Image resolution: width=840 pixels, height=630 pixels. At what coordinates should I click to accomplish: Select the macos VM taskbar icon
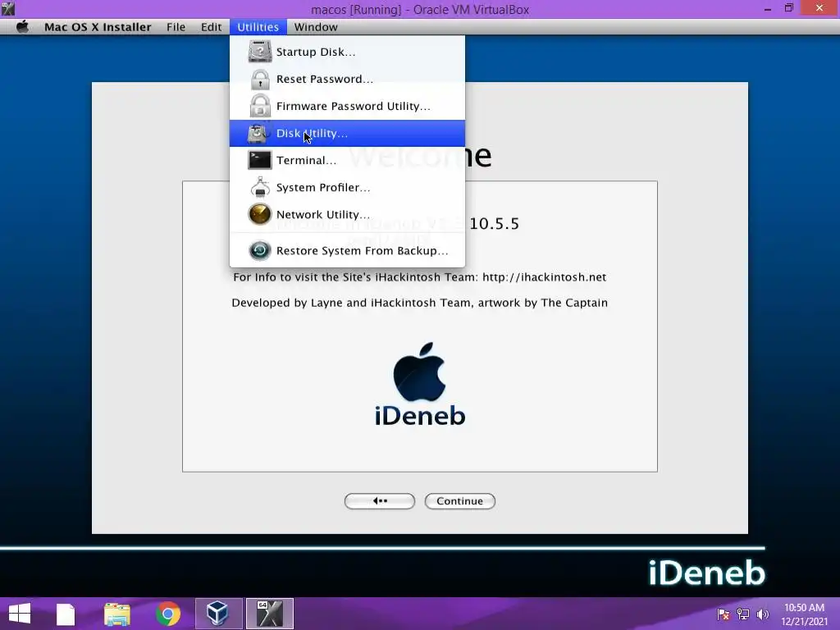point(269,614)
